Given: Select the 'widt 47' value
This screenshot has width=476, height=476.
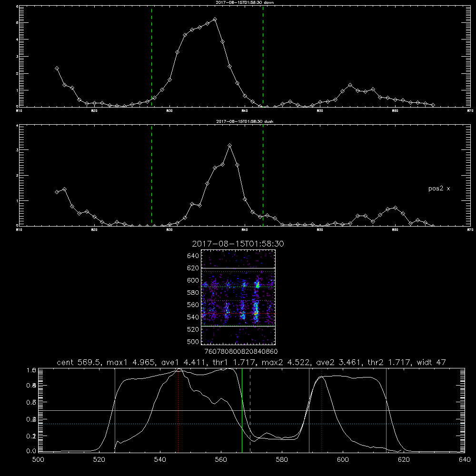Looking at the screenshot, I should (x=431, y=362).
